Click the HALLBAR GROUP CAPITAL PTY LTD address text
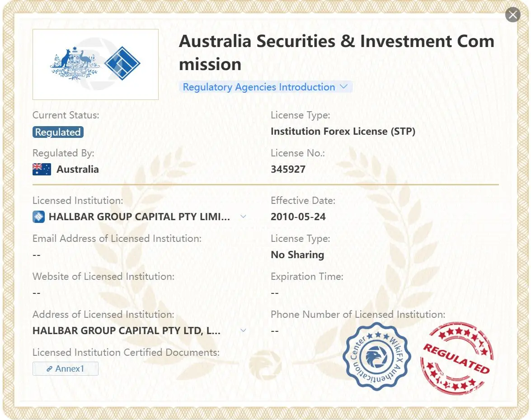Screen dimensions: 531x420 (x=127, y=330)
